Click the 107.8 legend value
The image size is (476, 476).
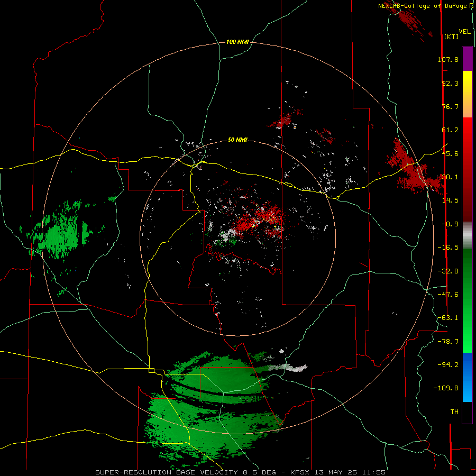coord(448,59)
